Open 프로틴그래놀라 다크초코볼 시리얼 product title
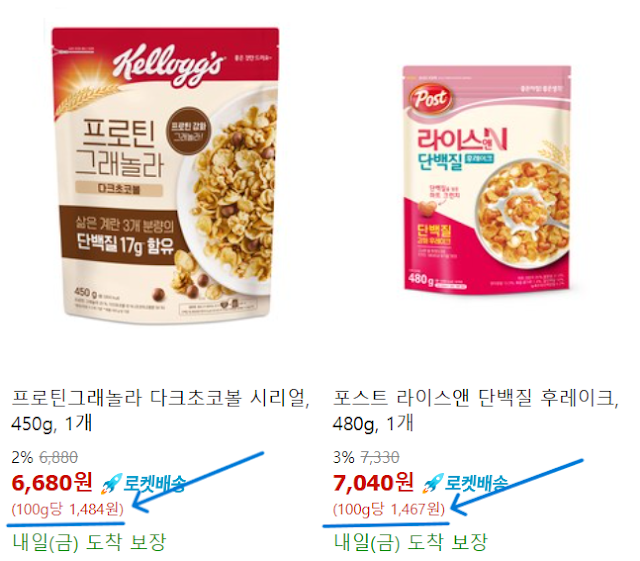This screenshot has height=561, width=640. click(160, 410)
